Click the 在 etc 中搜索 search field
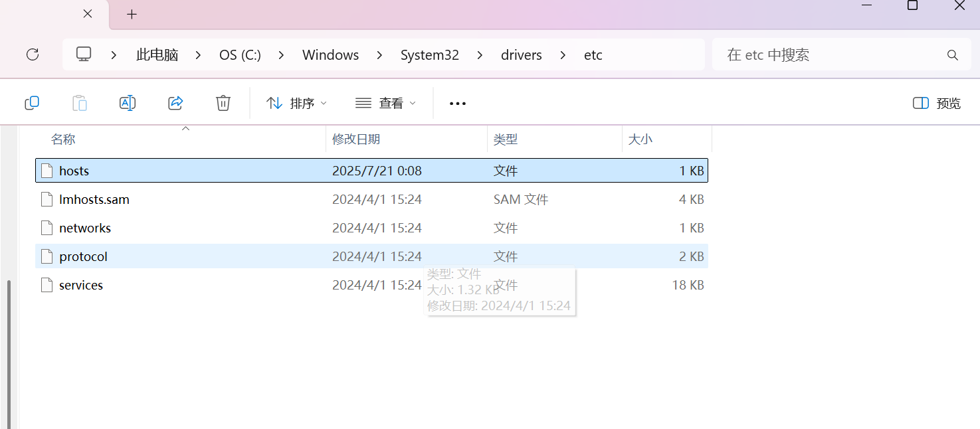The width and height of the screenshot is (980, 429). click(x=797, y=54)
